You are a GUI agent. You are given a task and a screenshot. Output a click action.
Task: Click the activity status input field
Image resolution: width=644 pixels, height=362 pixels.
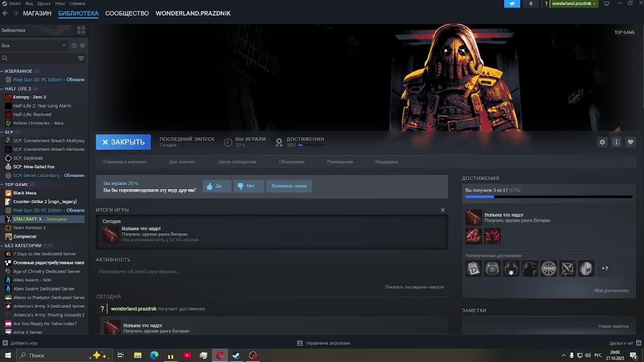(272, 271)
